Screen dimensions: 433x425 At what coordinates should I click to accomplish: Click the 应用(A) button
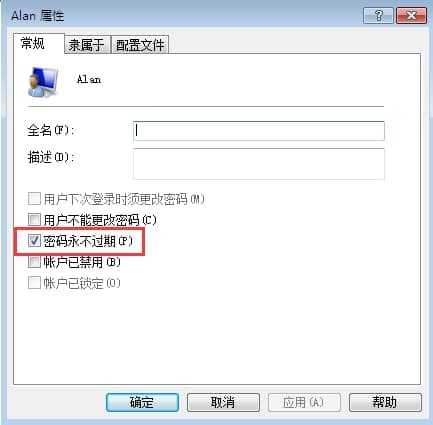[x=304, y=402]
